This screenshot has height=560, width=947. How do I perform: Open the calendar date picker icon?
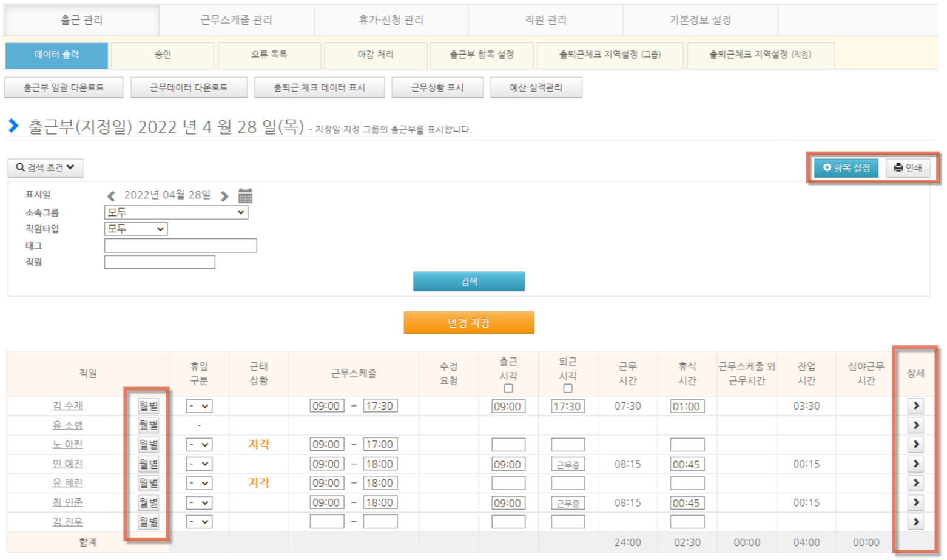coord(245,196)
